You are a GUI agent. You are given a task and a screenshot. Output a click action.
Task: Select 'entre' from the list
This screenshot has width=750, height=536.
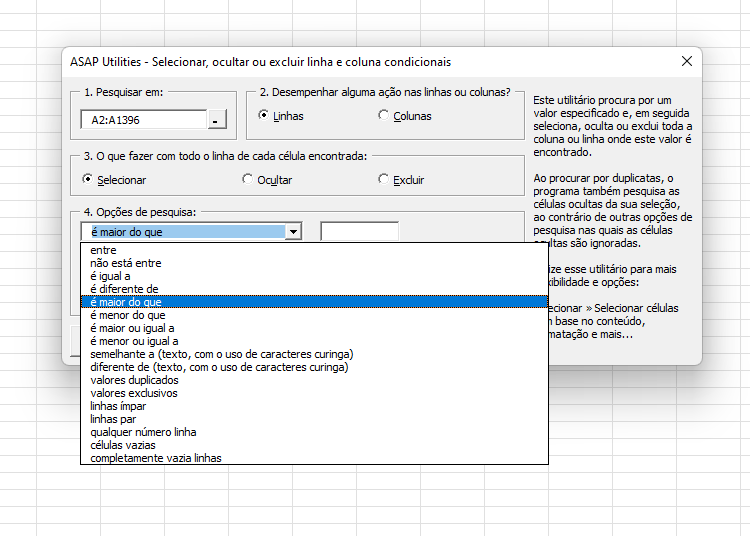tap(314, 250)
